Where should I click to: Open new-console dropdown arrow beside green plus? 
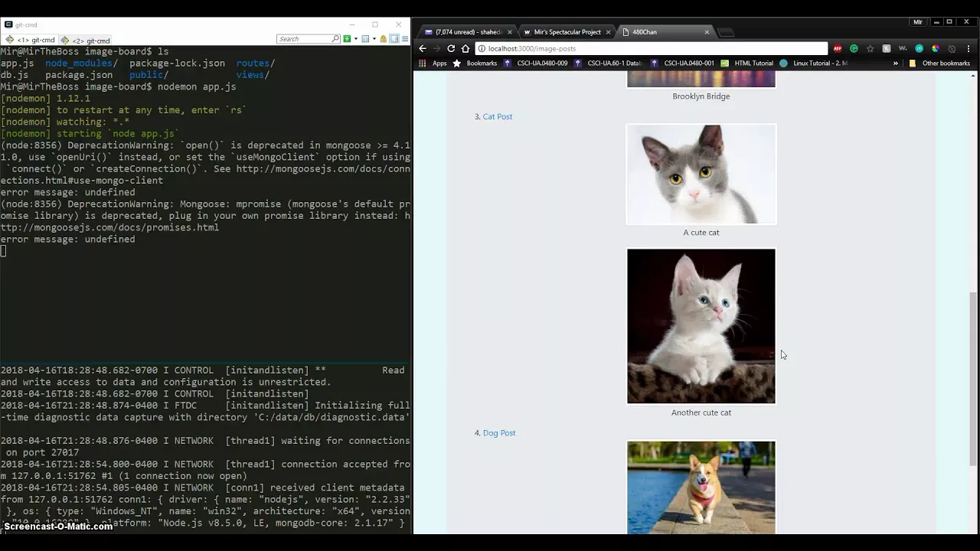pos(355,39)
